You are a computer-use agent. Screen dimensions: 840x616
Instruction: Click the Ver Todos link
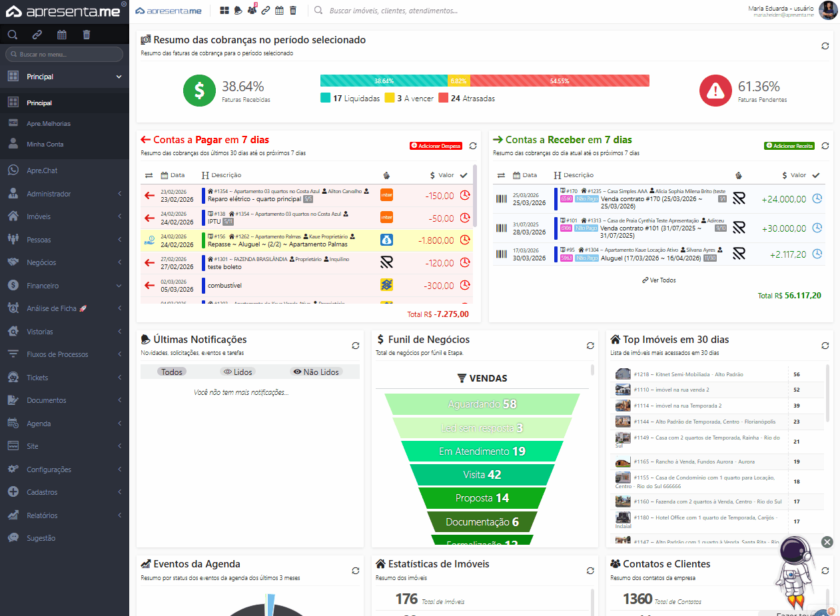(x=659, y=280)
